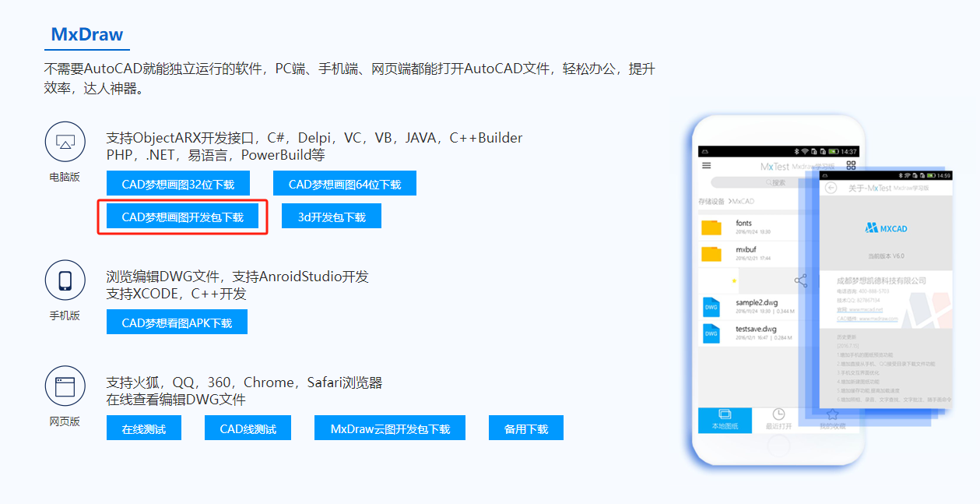Screen dimensions: 980x504
Task: Select the 网页版 browser icon
Action: click(65, 386)
